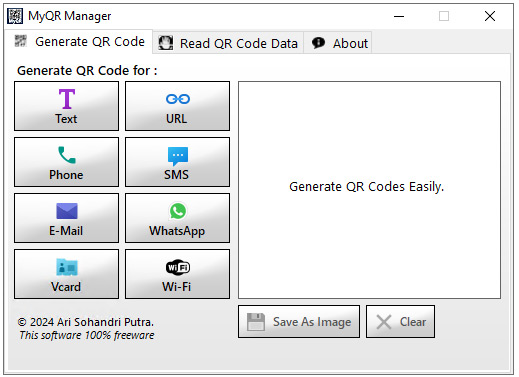The width and height of the screenshot is (519, 377).
Task: Open the E-Mail QR code option
Action: [x=66, y=218]
